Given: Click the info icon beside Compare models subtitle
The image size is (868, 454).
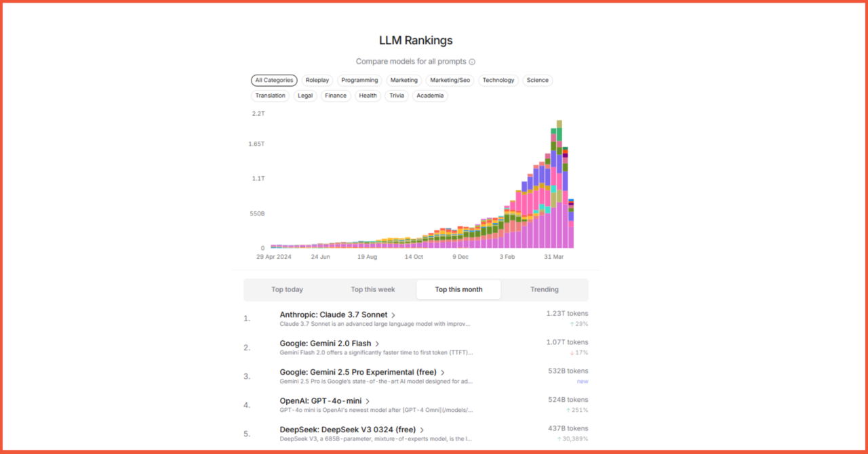Looking at the screenshot, I should pyautogui.click(x=472, y=62).
